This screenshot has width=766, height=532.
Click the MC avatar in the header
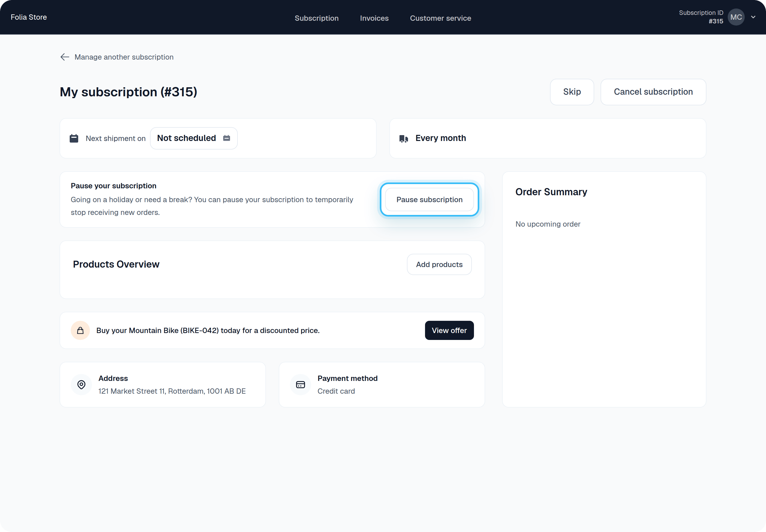[x=736, y=17]
